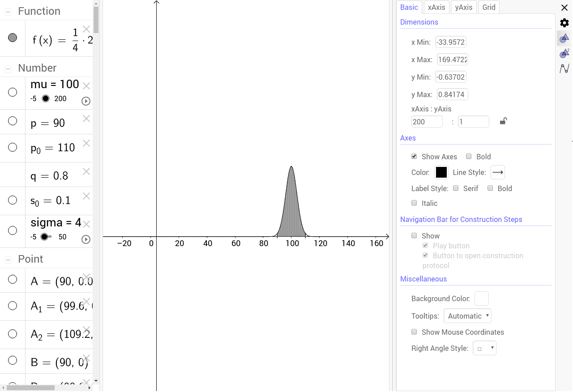Open the axes Line Style selector
573x392 pixels.
click(x=497, y=172)
